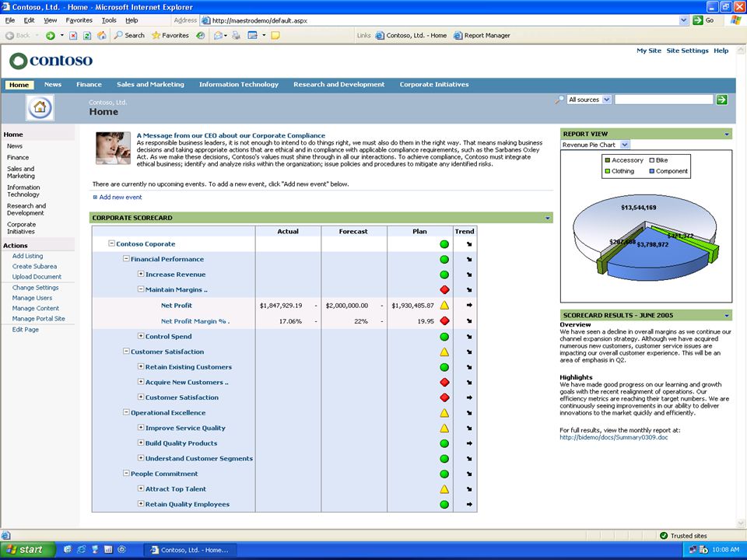The width and height of the screenshot is (747, 560).
Task: Collapse the Maintain Margins node
Action: pos(141,289)
